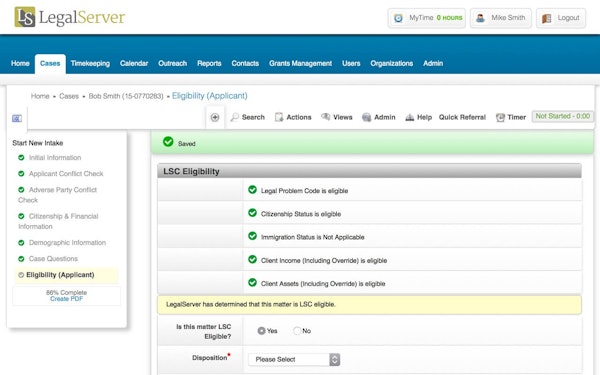Open Citizenship & Financial Information step
This screenshot has height=375, width=600.
pos(58,221)
